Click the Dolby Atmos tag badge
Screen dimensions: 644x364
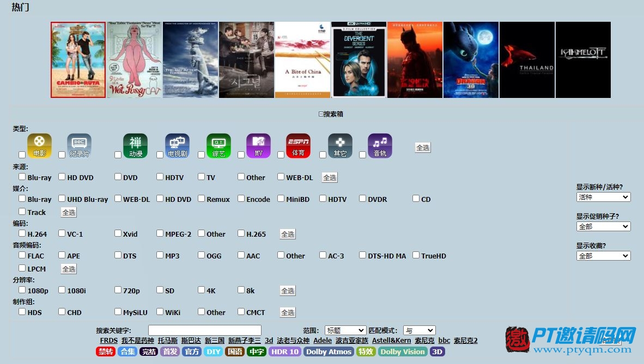coord(329,351)
